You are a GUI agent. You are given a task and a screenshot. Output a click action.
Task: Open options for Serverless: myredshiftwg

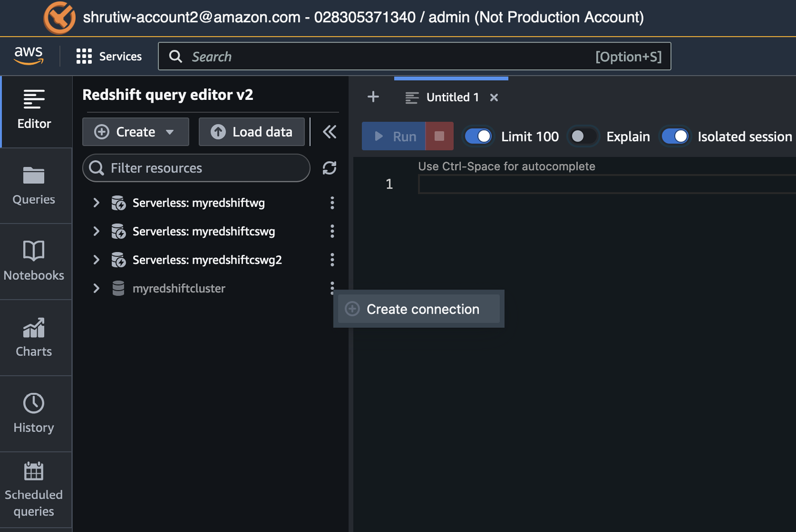pyautogui.click(x=332, y=203)
